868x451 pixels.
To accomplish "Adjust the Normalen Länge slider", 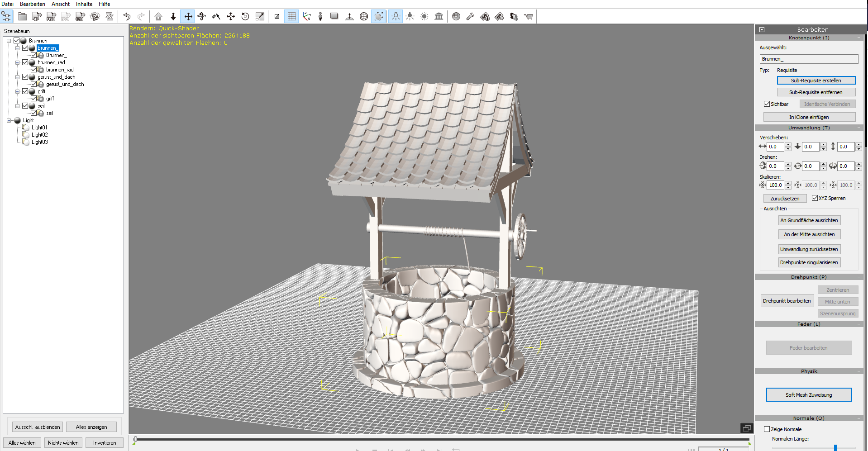I will tap(835, 447).
